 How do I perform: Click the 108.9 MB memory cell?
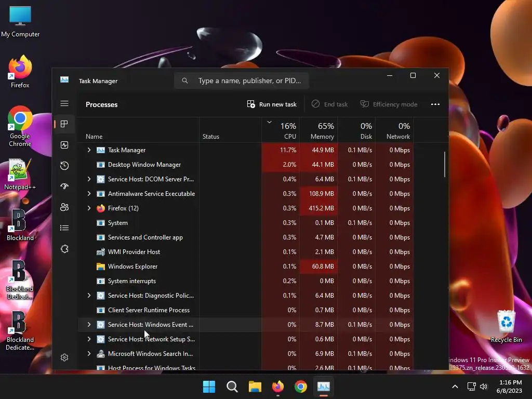tap(318, 194)
